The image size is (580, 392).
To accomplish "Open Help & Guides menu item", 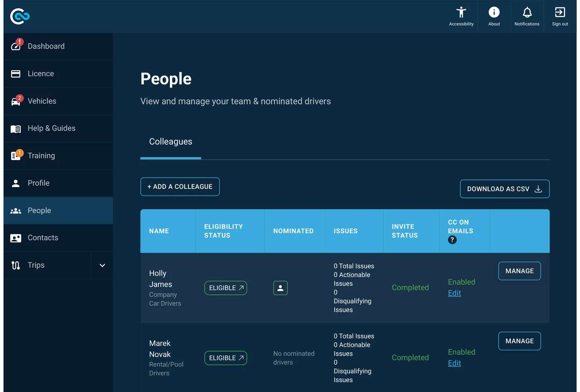I will [x=58, y=128].
